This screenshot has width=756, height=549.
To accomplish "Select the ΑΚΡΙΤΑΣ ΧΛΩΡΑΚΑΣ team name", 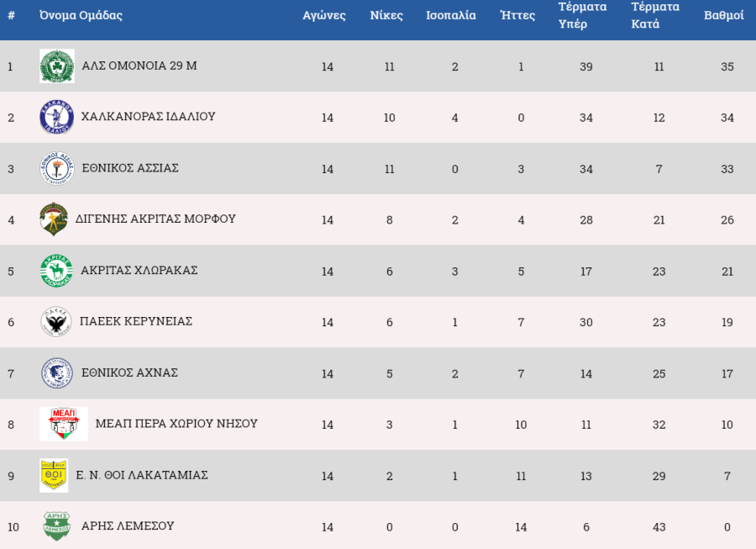I will (x=139, y=270).
